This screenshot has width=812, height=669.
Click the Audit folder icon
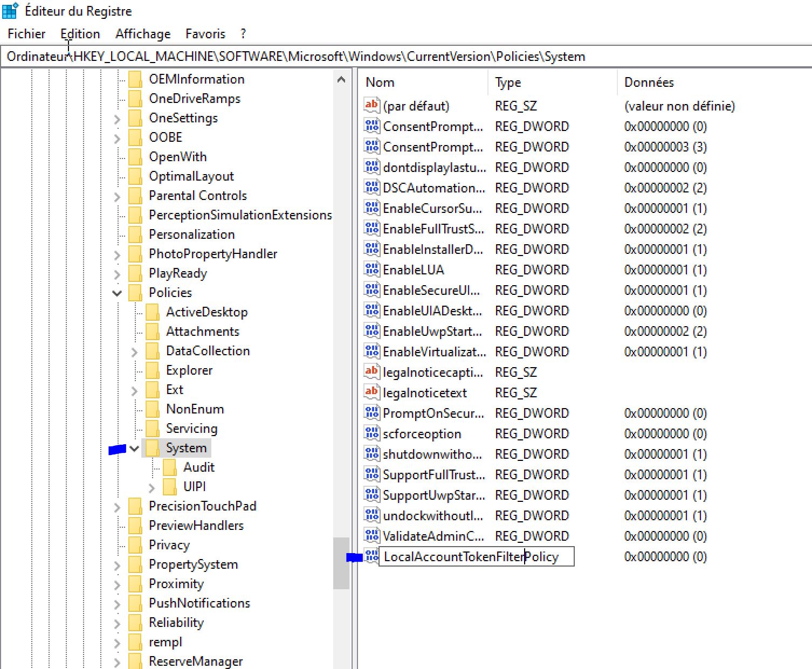coord(170,467)
